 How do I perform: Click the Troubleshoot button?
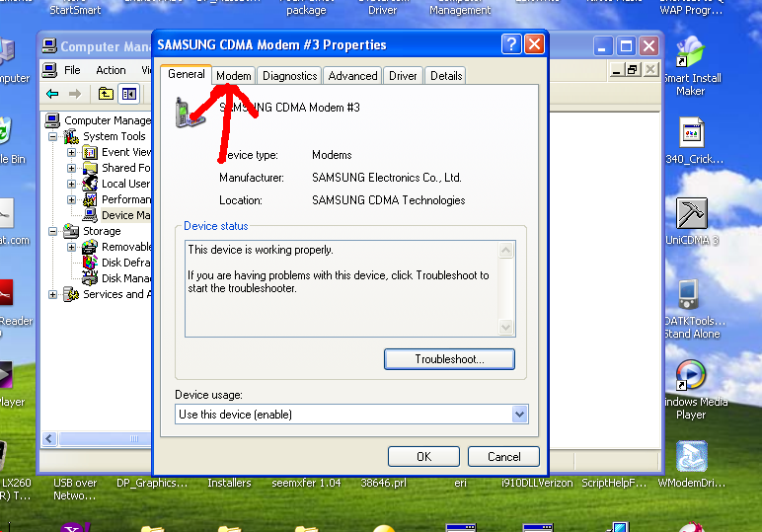click(449, 359)
